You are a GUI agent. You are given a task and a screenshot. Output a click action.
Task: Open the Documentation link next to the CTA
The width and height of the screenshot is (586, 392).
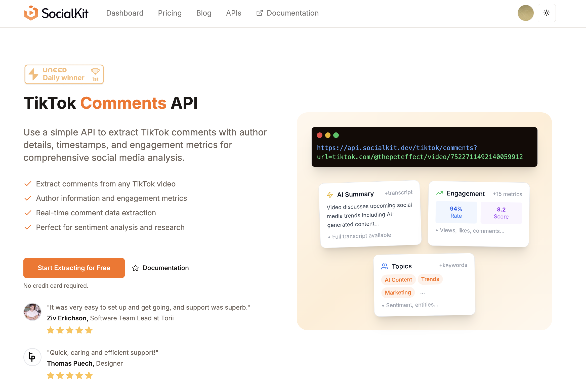point(165,268)
